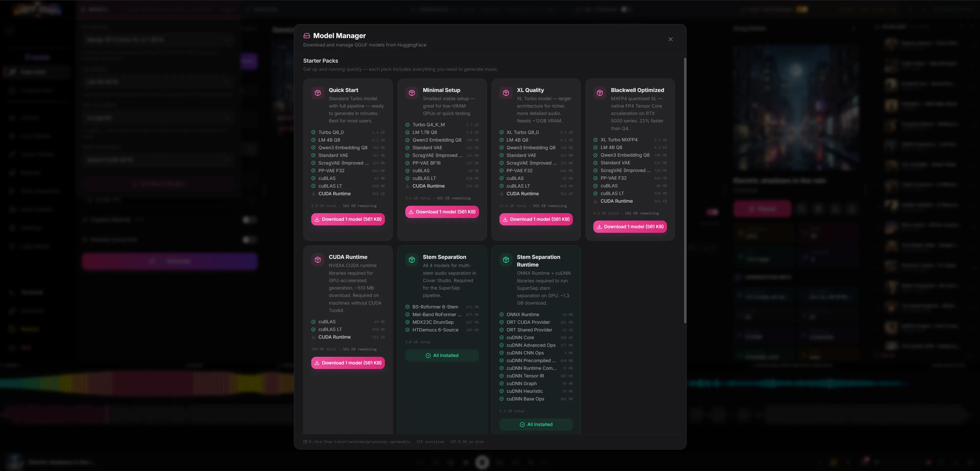Click the acestep.cpp models path text
Viewport: 980px width, 471px height.
[x=359, y=442]
